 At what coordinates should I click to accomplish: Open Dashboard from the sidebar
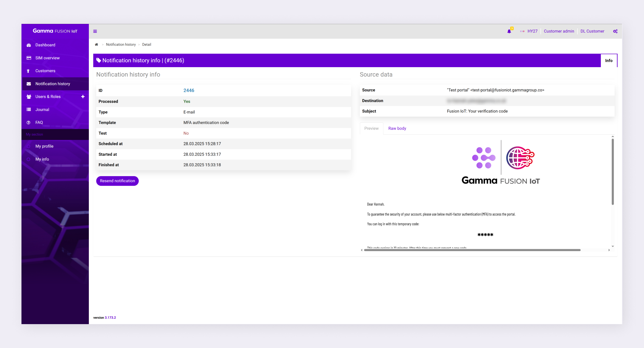pyautogui.click(x=45, y=45)
